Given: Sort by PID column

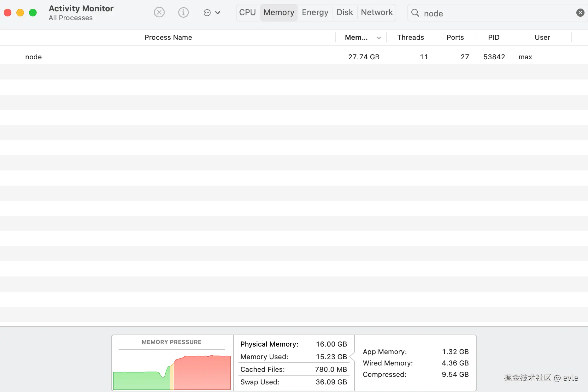Looking at the screenshot, I should coord(494,38).
